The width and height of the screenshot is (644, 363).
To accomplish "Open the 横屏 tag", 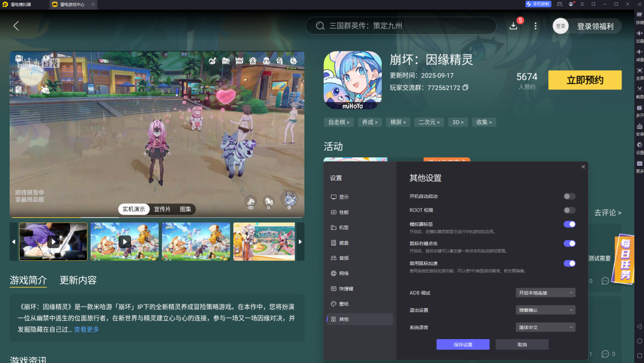I will coord(398,122).
